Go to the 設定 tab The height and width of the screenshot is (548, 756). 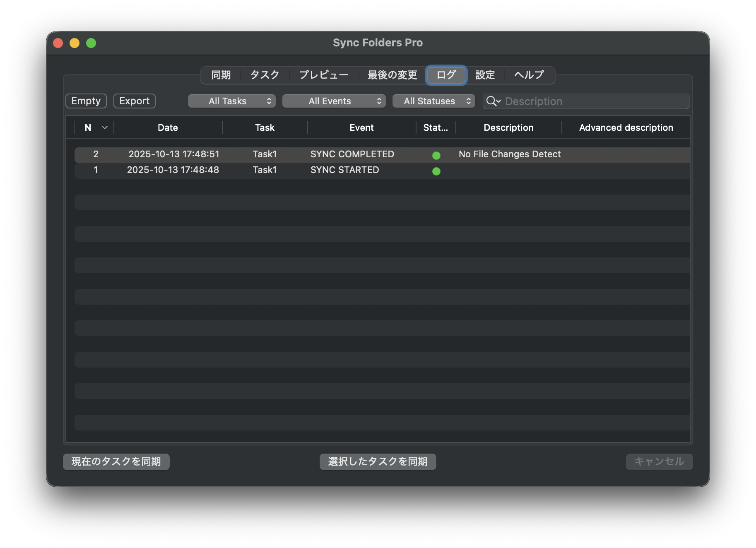pos(485,75)
